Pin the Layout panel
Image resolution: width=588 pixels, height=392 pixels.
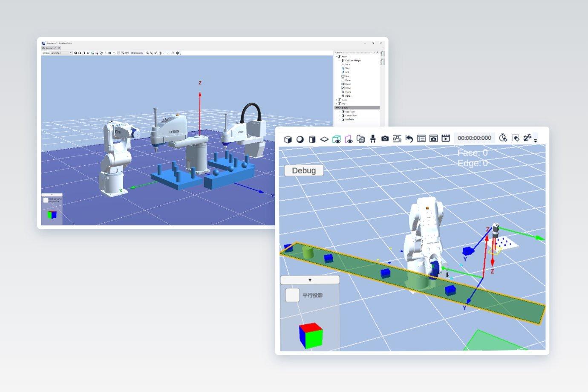click(378, 52)
